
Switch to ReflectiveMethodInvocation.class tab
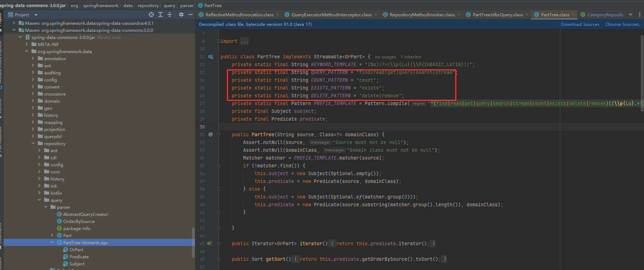239,15
